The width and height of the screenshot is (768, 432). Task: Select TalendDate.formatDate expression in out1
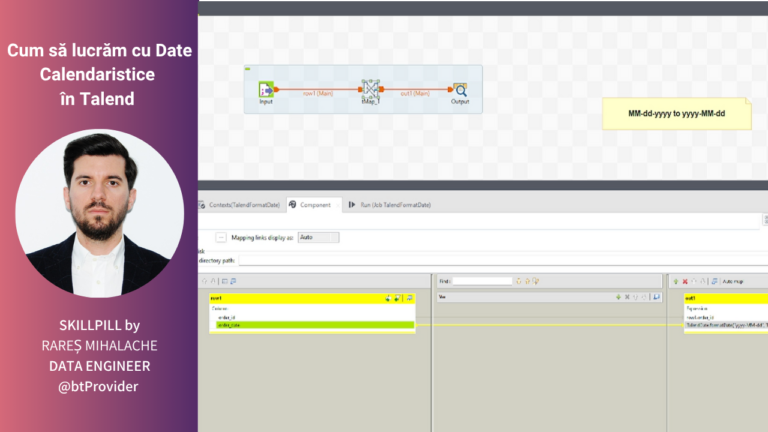pyautogui.click(x=726, y=325)
